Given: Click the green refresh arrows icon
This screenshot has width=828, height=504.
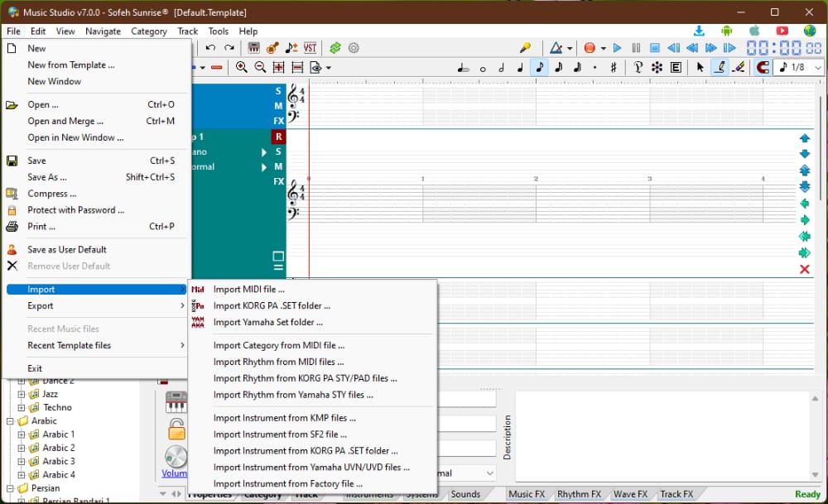Looking at the screenshot, I should point(335,48).
